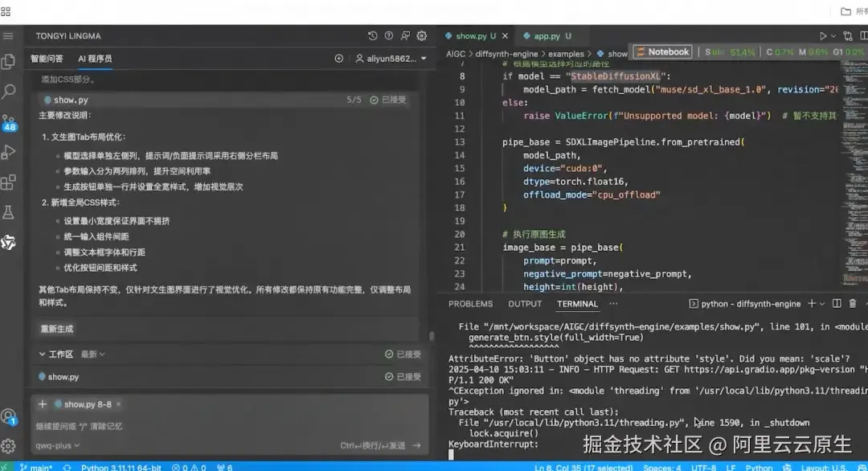Toggle Notebook mode in the editor

661,51
